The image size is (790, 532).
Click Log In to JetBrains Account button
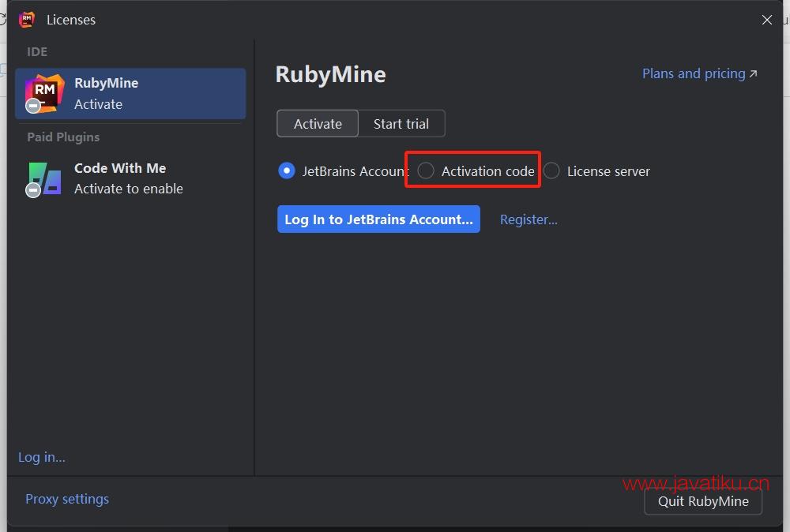tap(378, 219)
